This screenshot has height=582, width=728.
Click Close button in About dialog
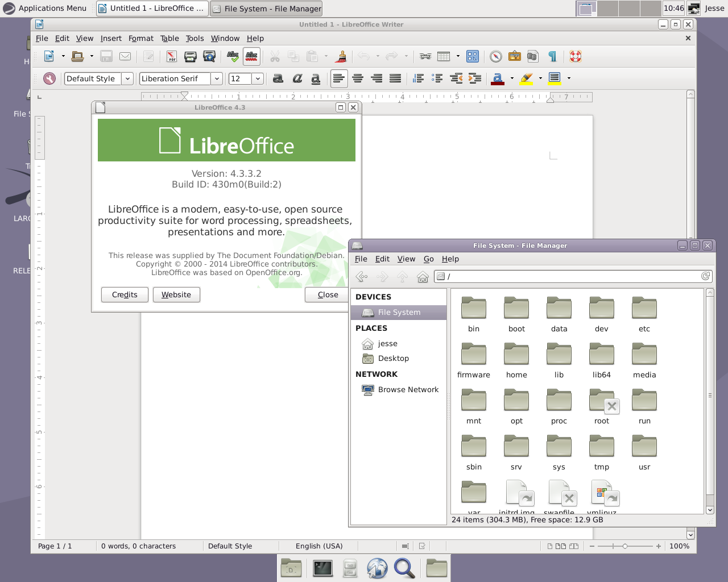tap(328, 294)
